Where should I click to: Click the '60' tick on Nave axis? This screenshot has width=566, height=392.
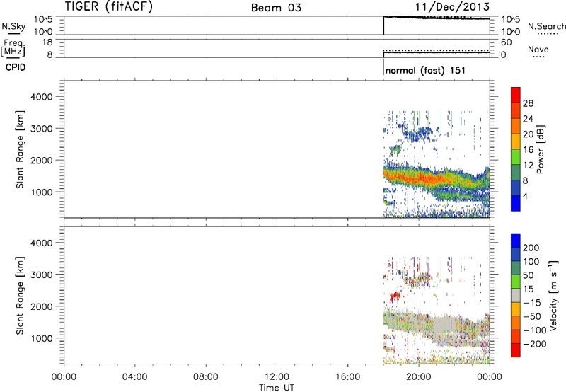pyautogui.click(x=506, y=42)
